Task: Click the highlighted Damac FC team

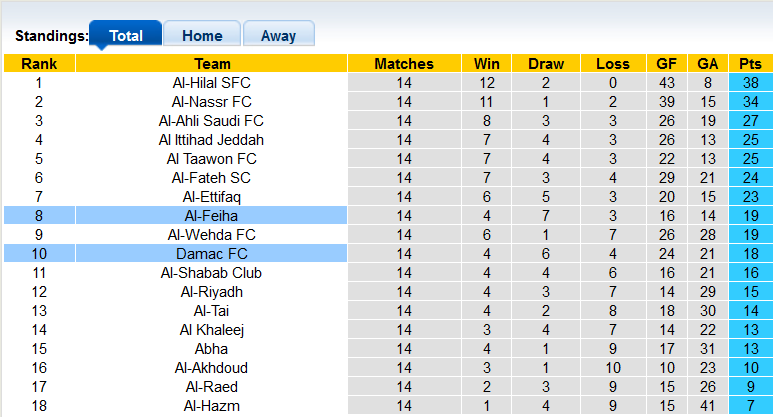Action: [x=211, y=254]
